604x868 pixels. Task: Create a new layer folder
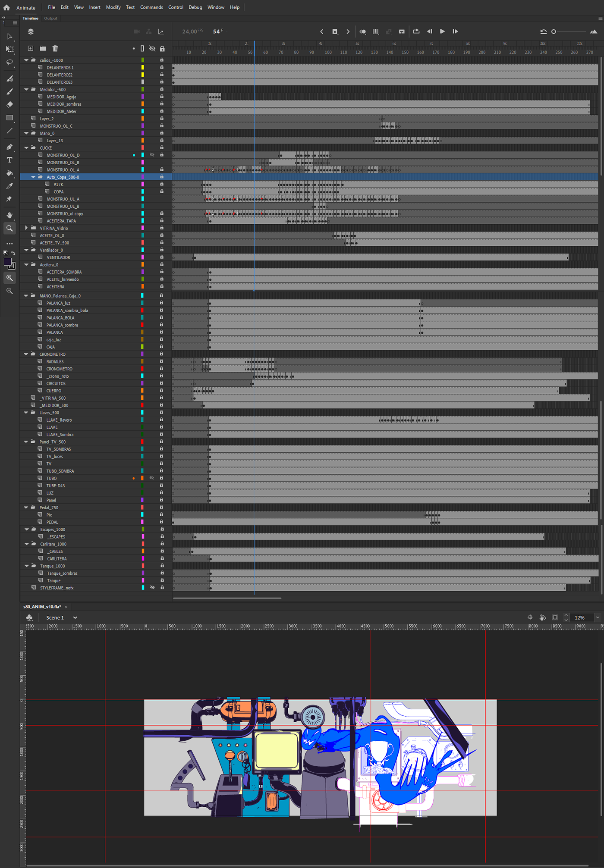[x=43, y=48]
